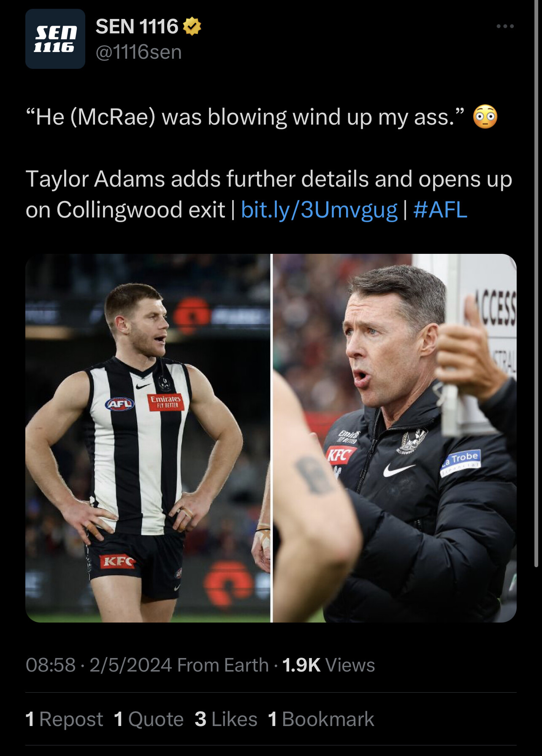View the Taylor Adams photo

point(148,438)
